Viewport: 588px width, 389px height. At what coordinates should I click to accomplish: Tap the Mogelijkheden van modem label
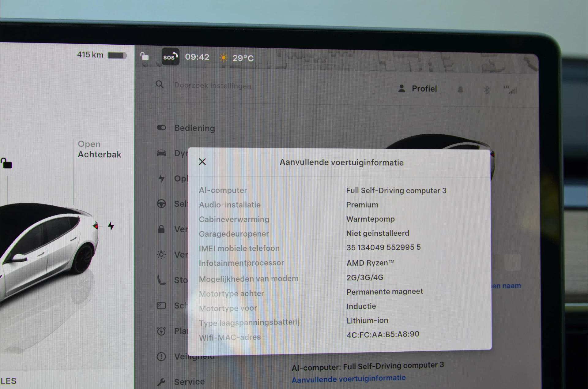point(248,279)
